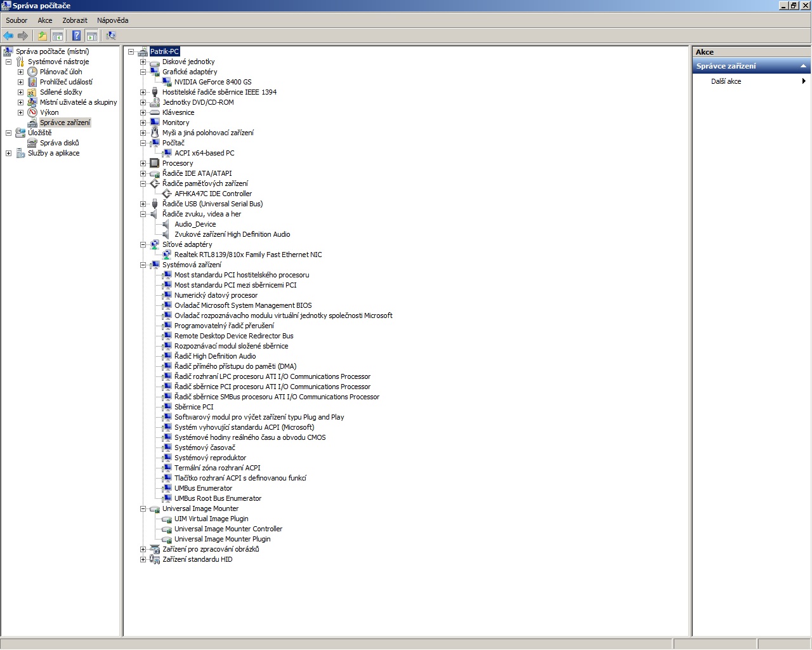Select Termální zóna rozhraní ACPI
Screen dimensions: 812x650
[217, 468]
